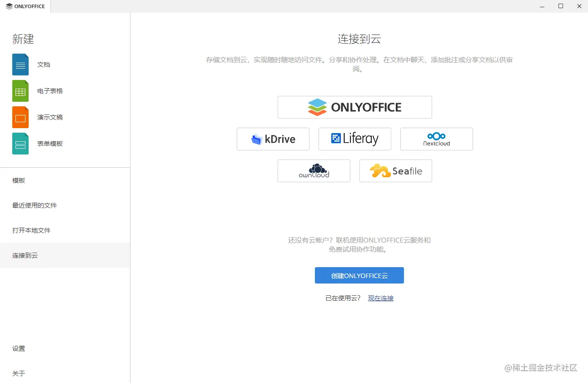Connect to the ONLYOFFICE cloud provider
The height and width of the screenshot is (383, 588).
pyautogui.click(x=355, y=107)
